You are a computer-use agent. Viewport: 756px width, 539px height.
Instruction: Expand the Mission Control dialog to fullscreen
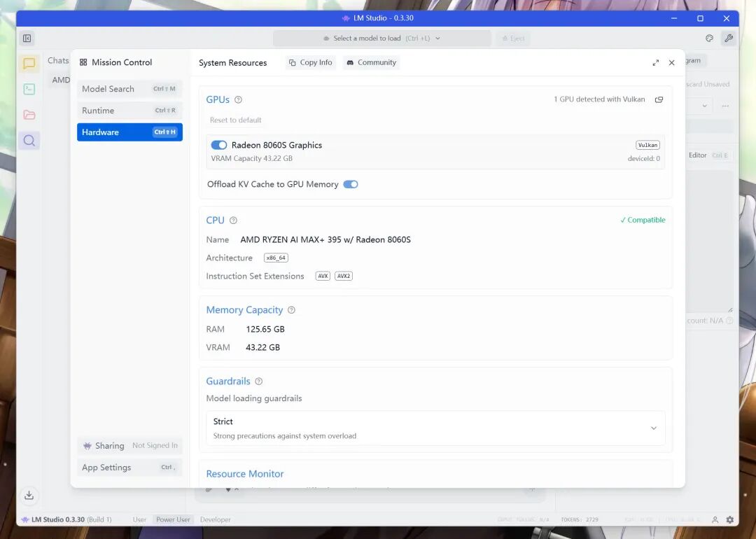[x=656, y=63]
